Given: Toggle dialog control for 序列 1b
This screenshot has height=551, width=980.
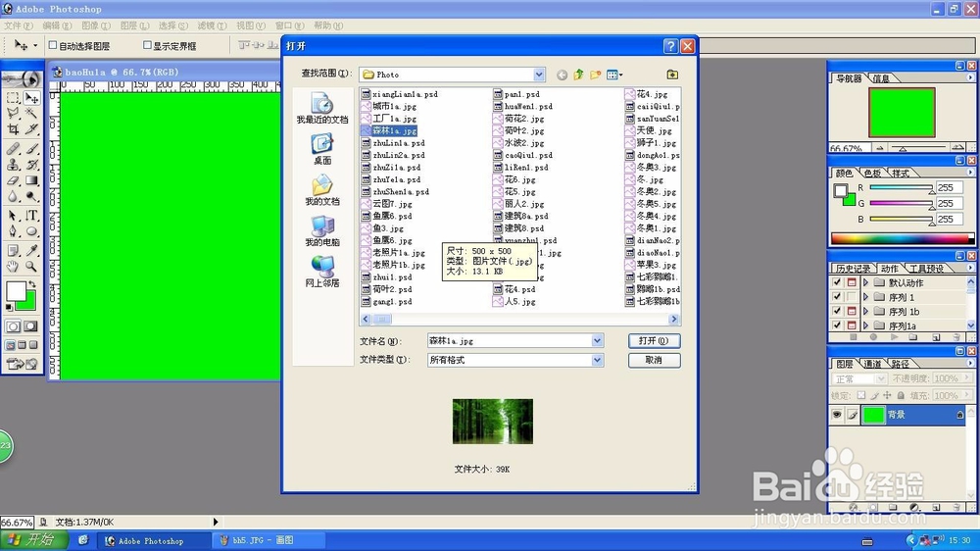Looking at the screenshot, I should click(852, 312).
